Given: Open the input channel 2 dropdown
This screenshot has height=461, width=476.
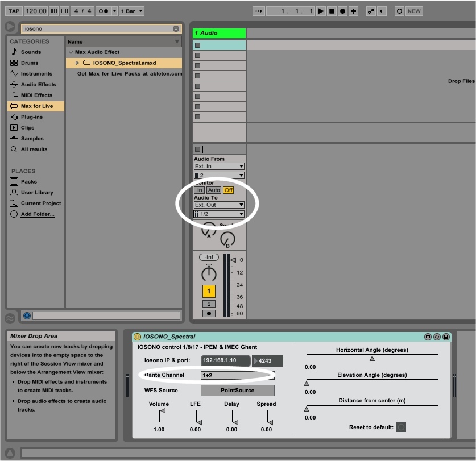Looking at the screenshot, I should point(219,176).
